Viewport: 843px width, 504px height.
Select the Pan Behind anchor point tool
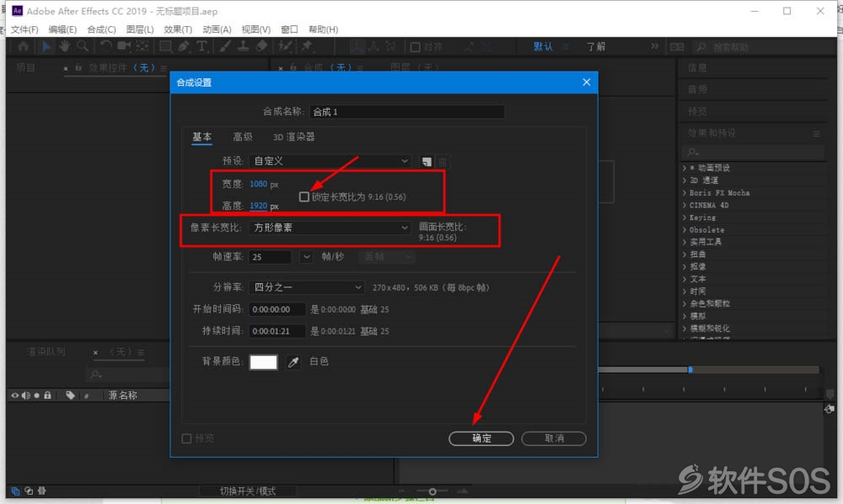pyautogui.click(x=142, y=46)
